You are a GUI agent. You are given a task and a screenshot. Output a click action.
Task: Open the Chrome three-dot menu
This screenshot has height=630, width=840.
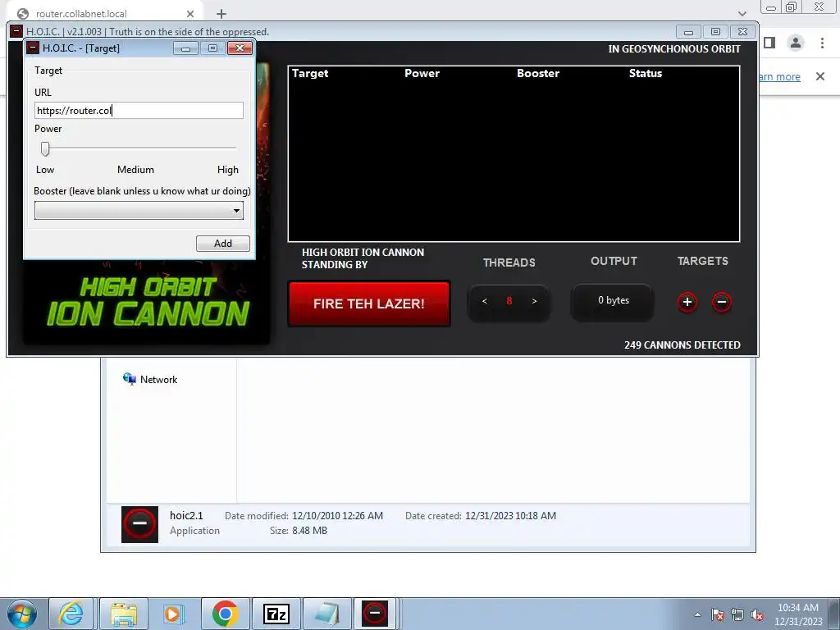[822, 43]
